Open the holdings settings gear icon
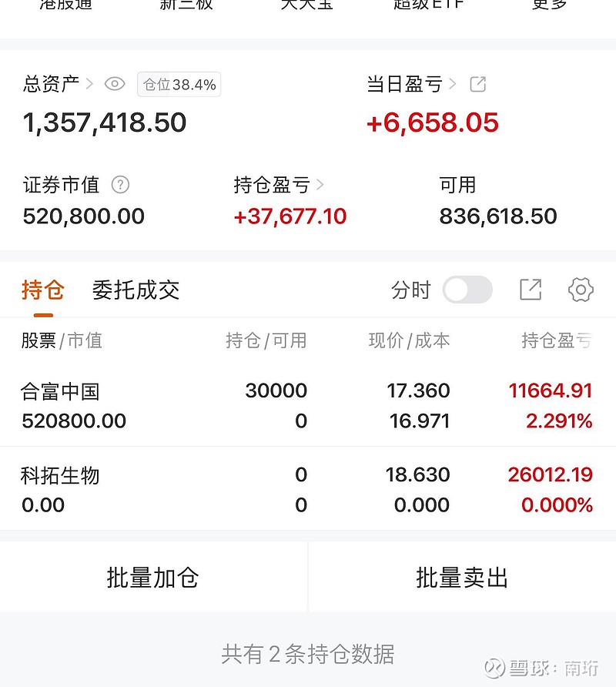The image size is (616, 687). [581, 290]
